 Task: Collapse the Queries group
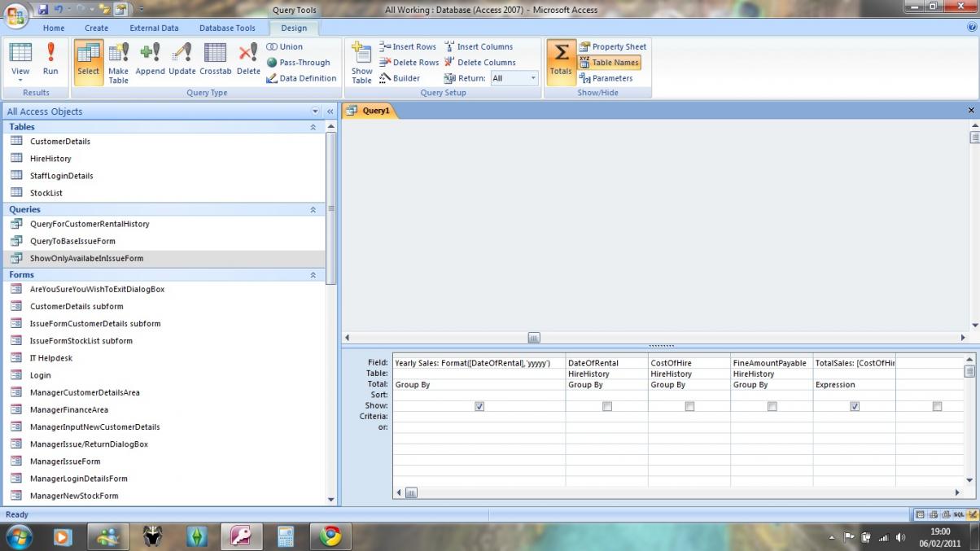pyautogui.click(x=313, y=209)
